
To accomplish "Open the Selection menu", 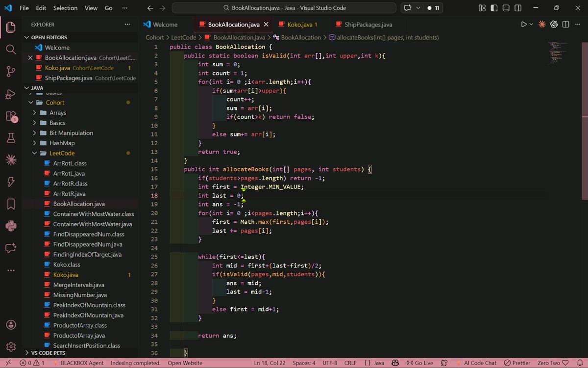I will pyautogui.click(x=66, y=8).
